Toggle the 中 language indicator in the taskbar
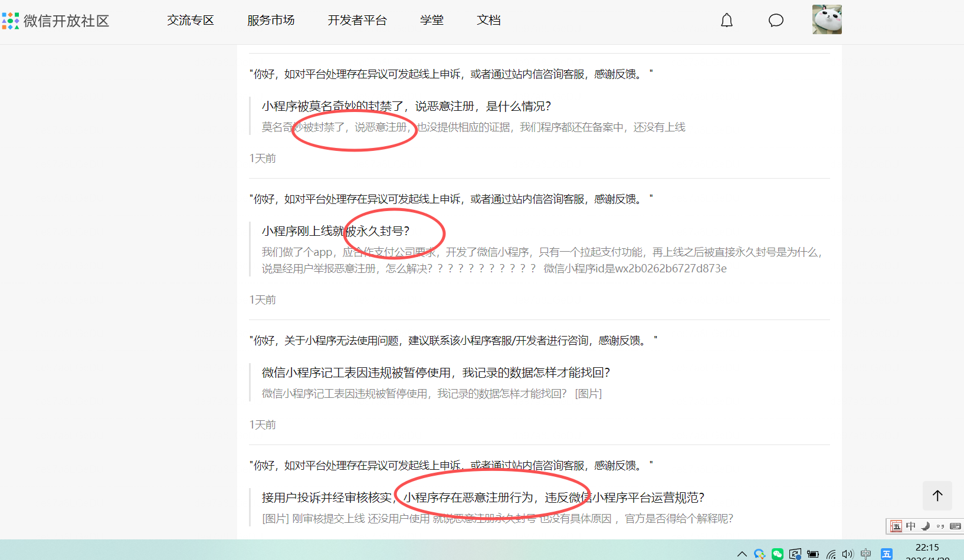Image resolution: width=964 pixels, height=560 pixels. point(866,554)
